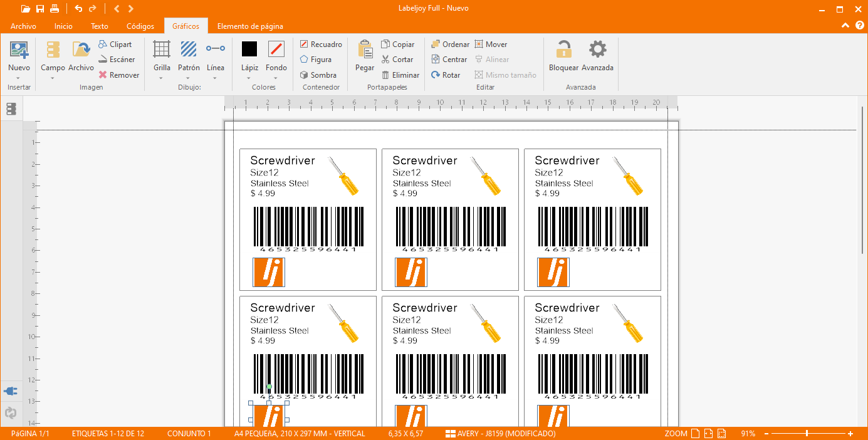Pick the black Lápiz color swatch
This screenshot has height=440, width=868.
tap(249, 49)
